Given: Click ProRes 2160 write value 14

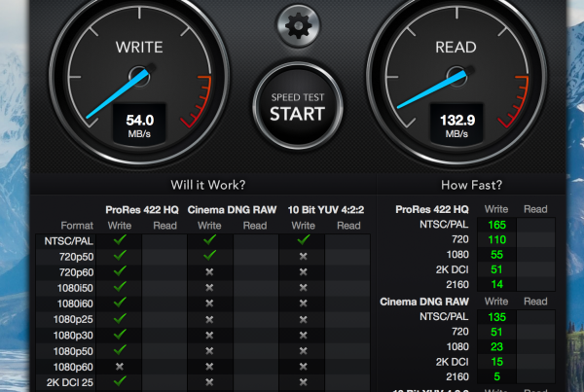Looking at the screenshot, I should point(496,284).
